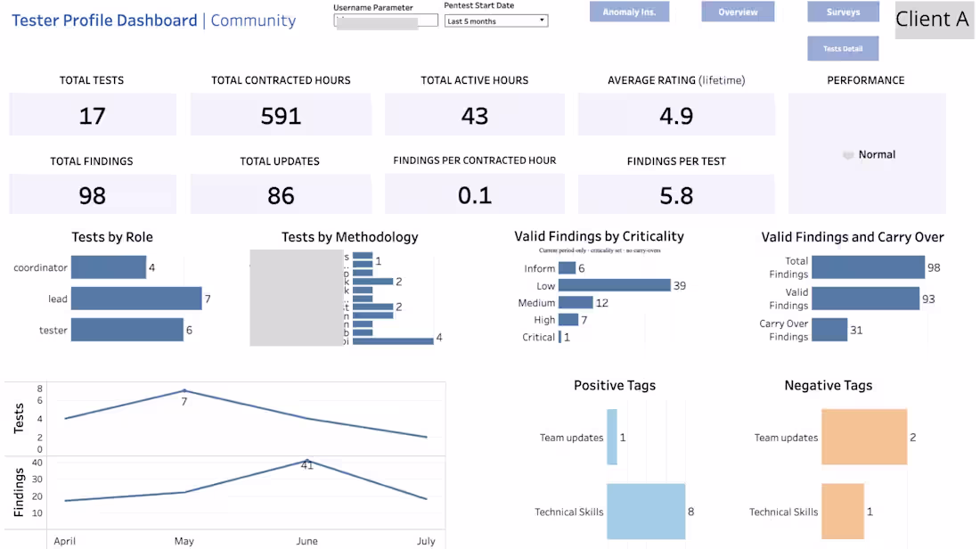Select the Valid Findings bar
This screenshot has height=549, width=980.
866,299
